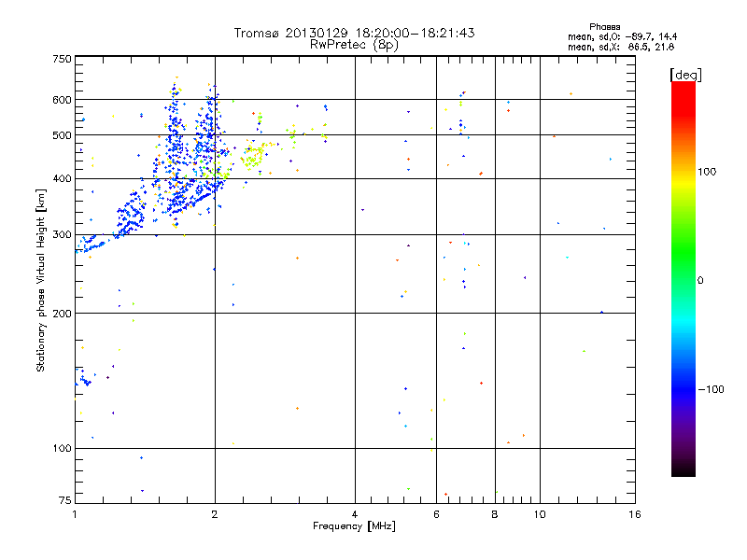Click the '400' y-axis tick label
Viewport: 747px width, 560px height.
(62, 179)
